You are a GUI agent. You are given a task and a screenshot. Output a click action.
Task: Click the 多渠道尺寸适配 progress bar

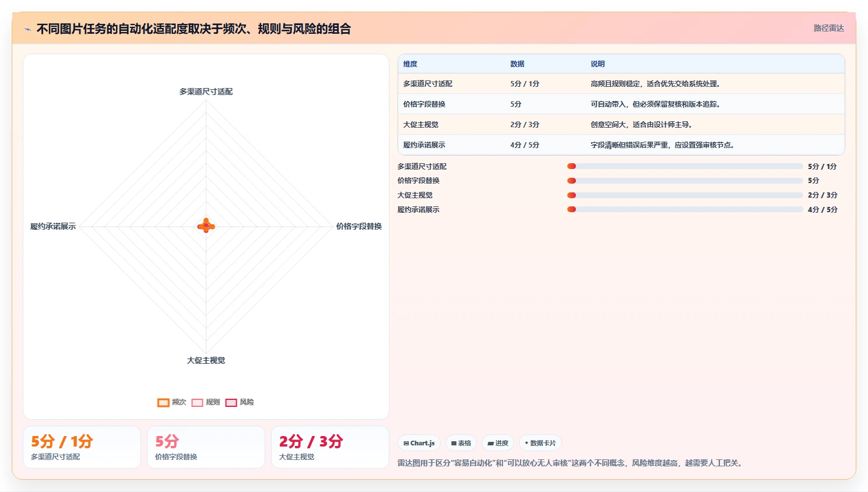click(x=685, y=166)
